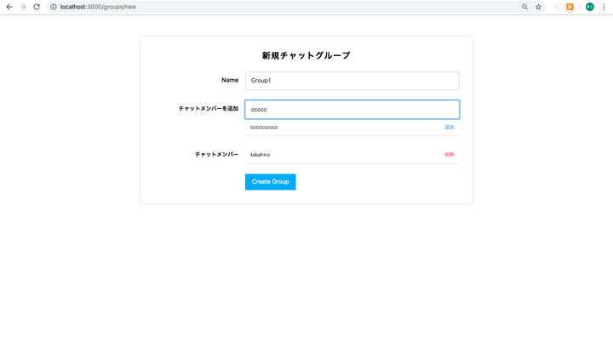View site info icon in address bar

(54, 7)
